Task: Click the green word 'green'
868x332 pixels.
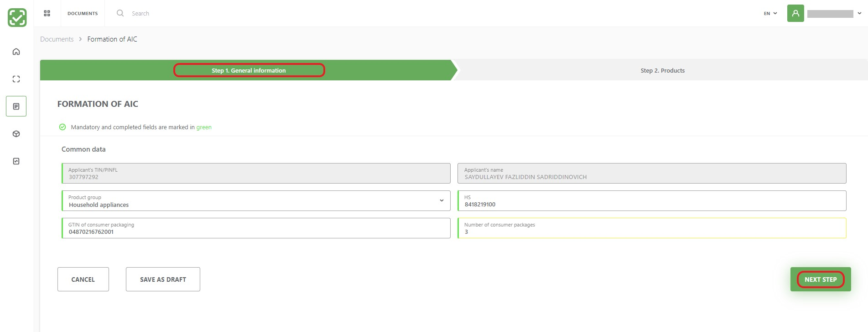Action: (204, 127)
